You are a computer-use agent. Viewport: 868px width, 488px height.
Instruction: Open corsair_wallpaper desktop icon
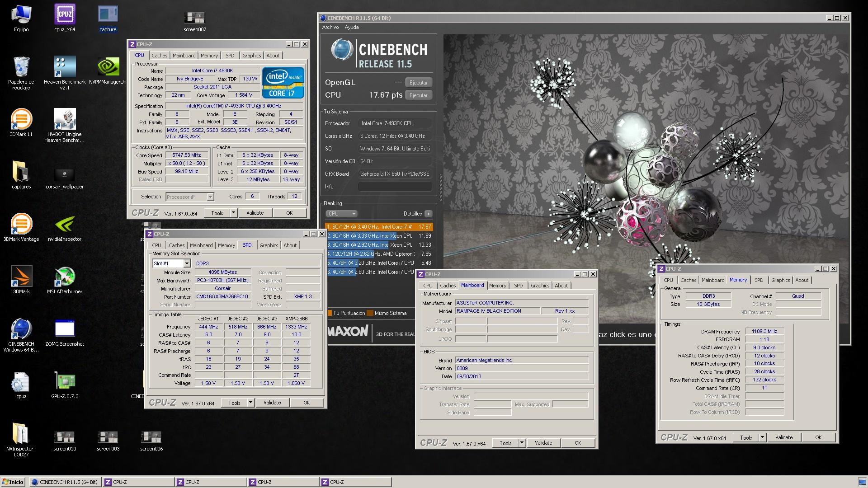coord(65,178)
